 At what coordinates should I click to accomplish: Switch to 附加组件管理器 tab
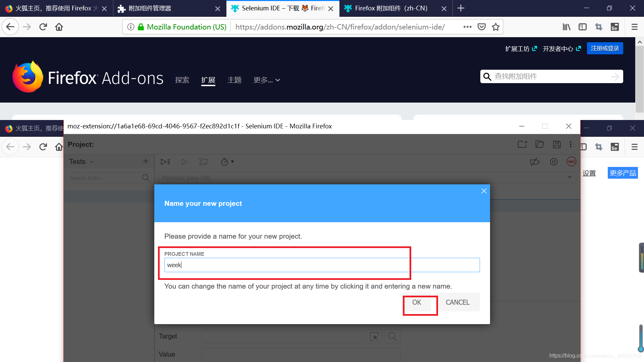tap(169, 8)
